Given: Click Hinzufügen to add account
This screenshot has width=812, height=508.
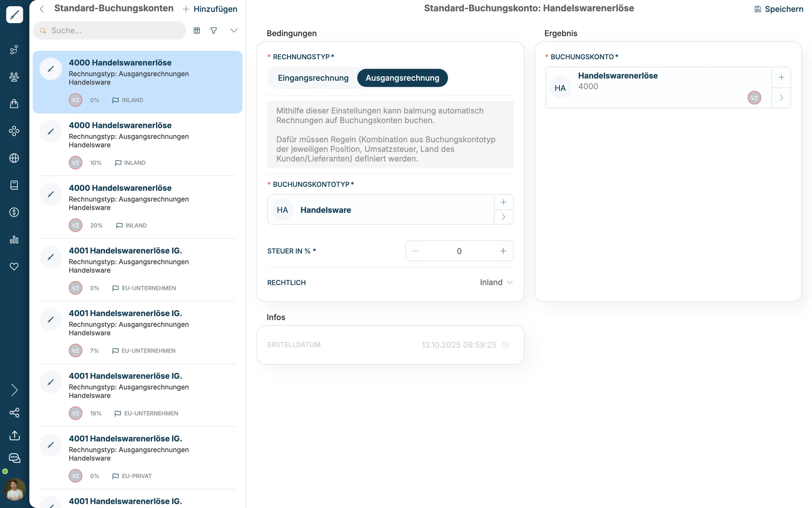Looking at the screenshot, I should click(210, 9).
